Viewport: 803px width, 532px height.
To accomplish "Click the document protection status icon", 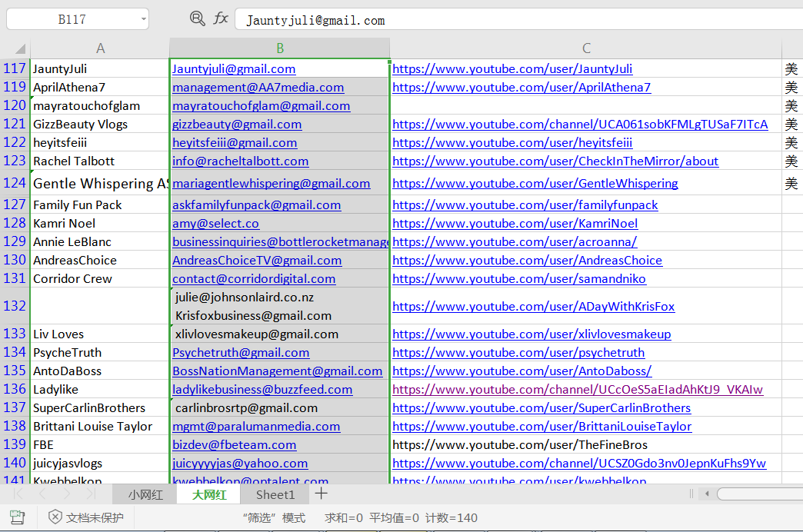I will click(x=55, y=517).
